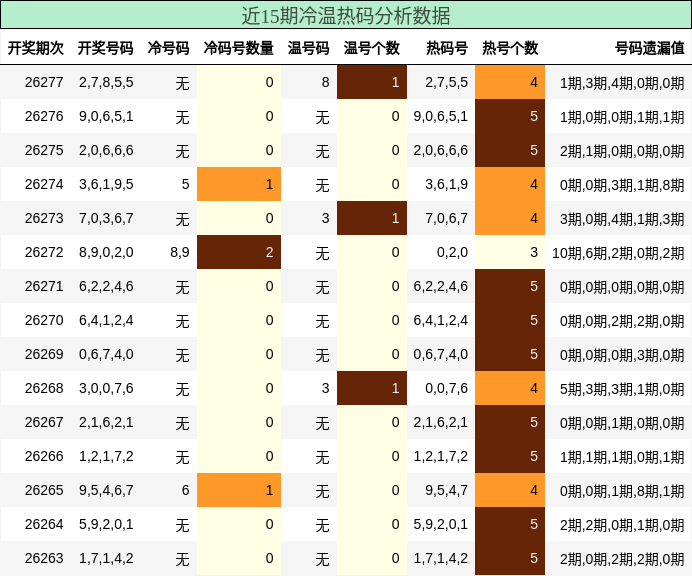The image size is (692, 576).
Task: Click omission value 0期,0期,0期,0期,0期
Action: [x=622, y=287]
